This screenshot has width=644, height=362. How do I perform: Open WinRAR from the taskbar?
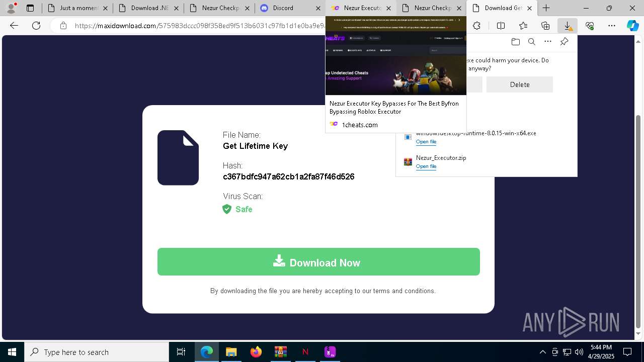[x=280, y=352]
